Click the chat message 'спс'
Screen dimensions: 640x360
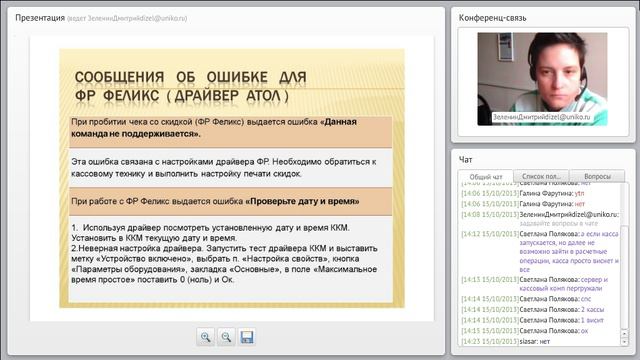pos(526,299)
